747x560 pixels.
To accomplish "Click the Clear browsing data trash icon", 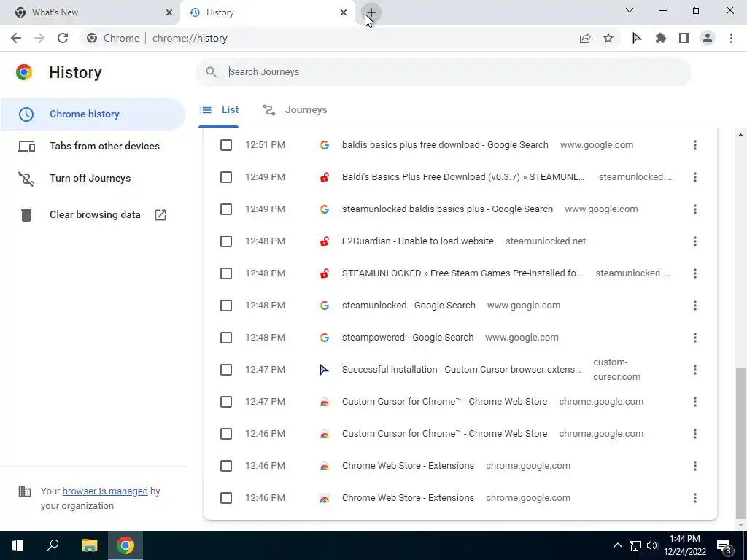I will pos(26,215).
